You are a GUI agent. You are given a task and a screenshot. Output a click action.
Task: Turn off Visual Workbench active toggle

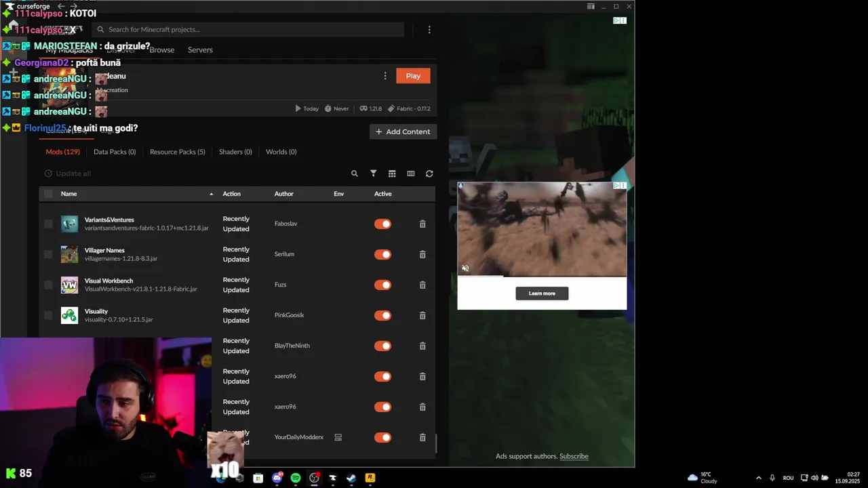click(382, 285)
